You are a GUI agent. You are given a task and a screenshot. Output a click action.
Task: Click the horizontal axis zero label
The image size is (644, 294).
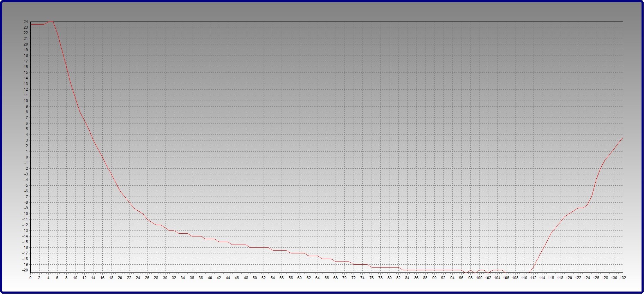pyautogui.click(x=30, y=278)
